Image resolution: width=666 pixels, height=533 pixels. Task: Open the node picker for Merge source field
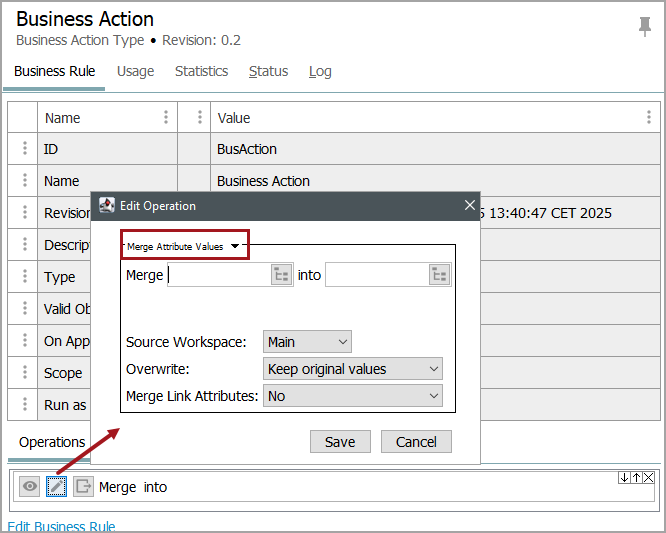(281, 275)
